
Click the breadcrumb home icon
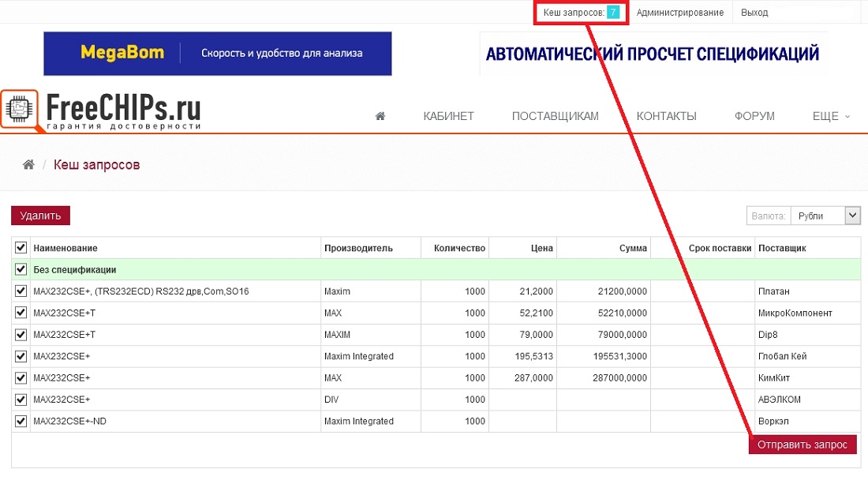coord(28,164)
